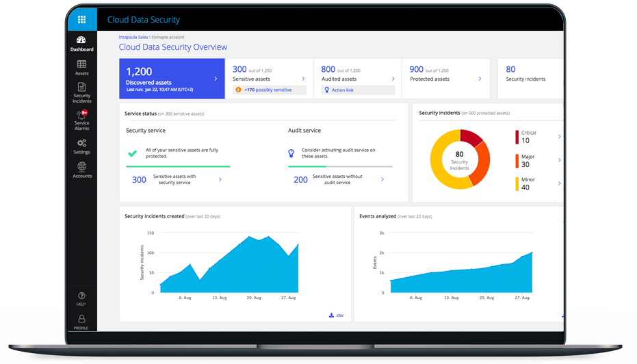The image size is (637, 364).
Task: Click the orange Major donut segment
Action: point(482,164)
